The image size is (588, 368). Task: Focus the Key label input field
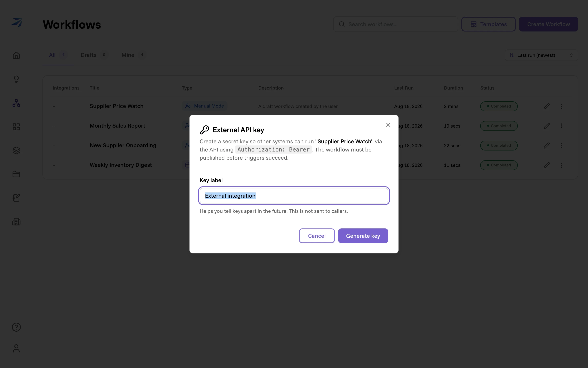[294, 196]
